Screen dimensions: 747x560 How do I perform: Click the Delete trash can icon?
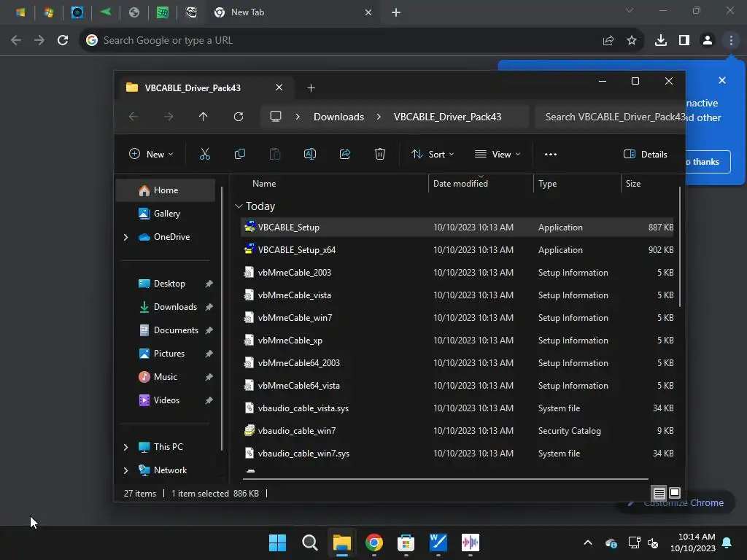pos(379,155)
